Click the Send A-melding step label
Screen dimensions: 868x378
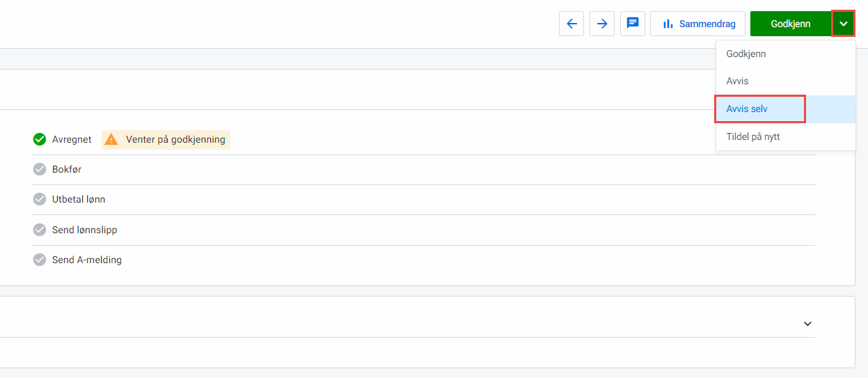87,260
